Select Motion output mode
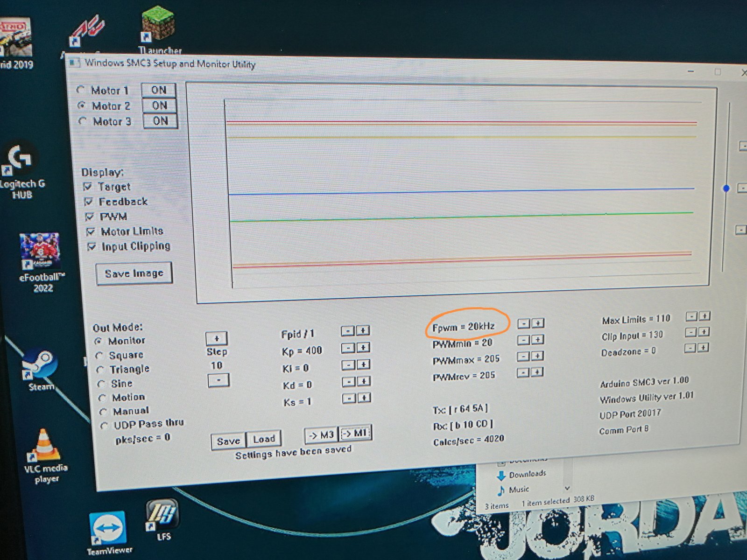747x560 pixels. pyautogui.click(x=102, y=398)
